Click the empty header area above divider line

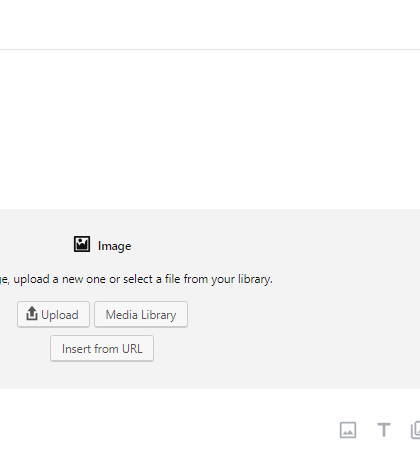pyautogui.click(x=210, y=24)
